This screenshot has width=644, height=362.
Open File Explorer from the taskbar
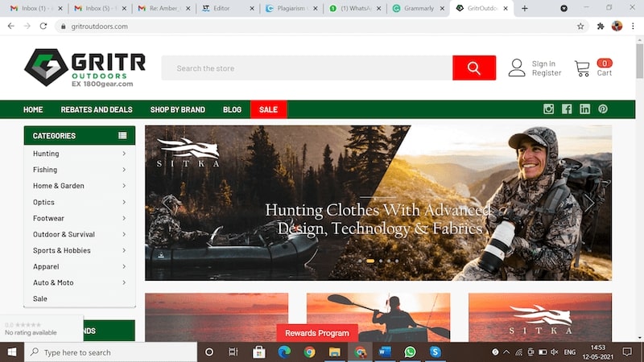click(x=335, y=352)
